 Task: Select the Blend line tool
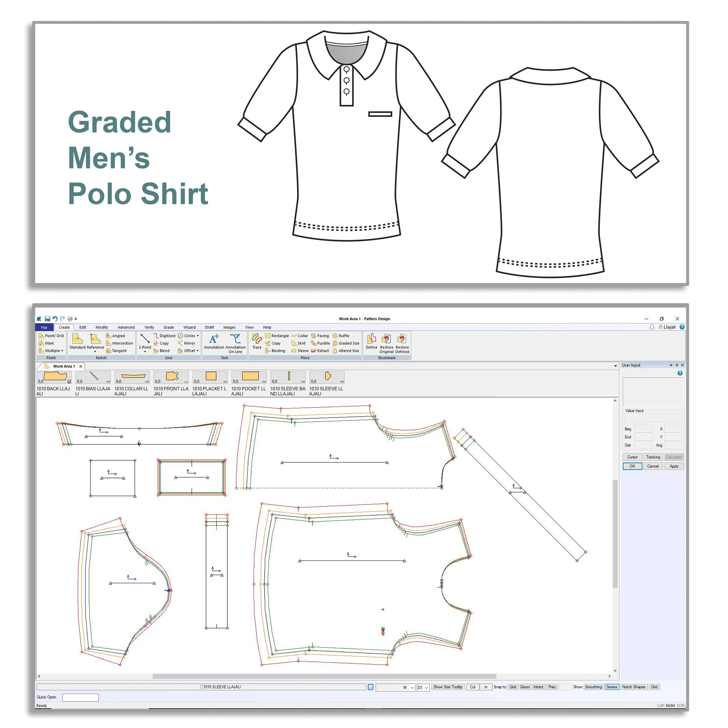pos(162,351)
